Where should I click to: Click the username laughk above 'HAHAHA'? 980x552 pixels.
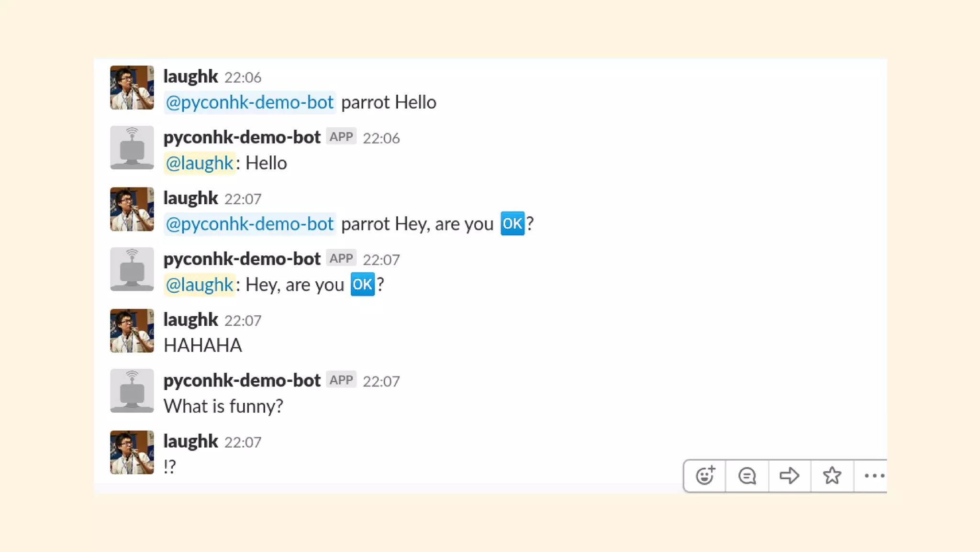point(190,320)
